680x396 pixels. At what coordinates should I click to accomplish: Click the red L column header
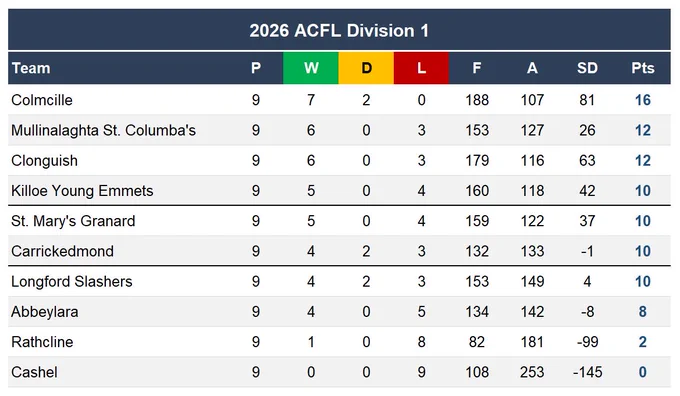pyautogui.click(x=421, y=68)
